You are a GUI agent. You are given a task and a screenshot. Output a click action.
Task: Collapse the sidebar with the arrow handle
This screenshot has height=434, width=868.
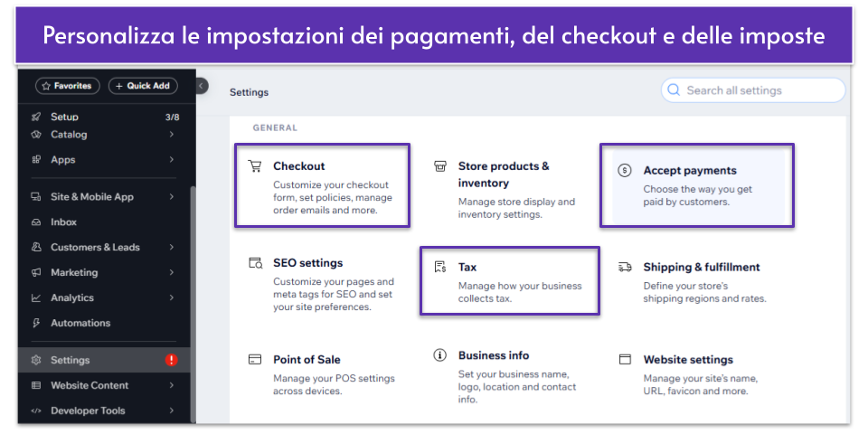click(202, 86)
